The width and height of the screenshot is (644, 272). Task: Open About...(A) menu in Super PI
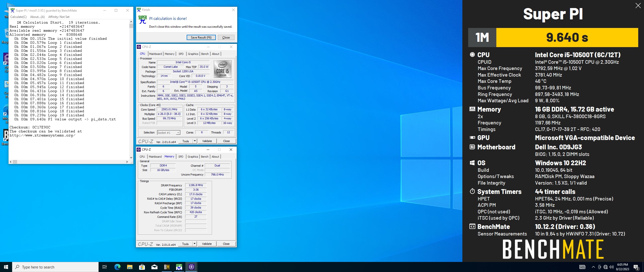point(37,17)
